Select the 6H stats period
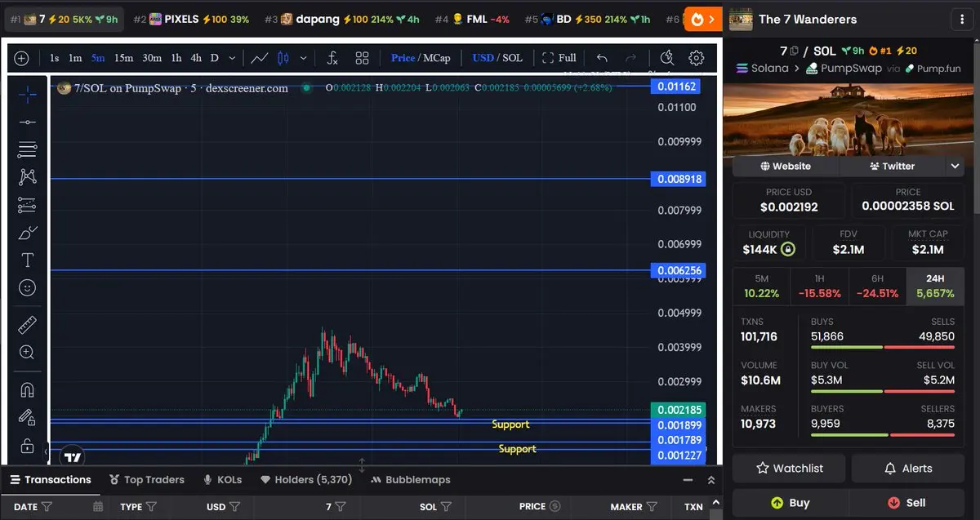 (x=877, y=286)
